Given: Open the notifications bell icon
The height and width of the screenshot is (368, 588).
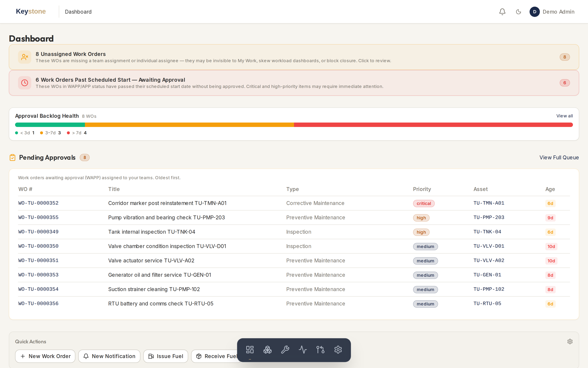Looking at the screenshot, I should tap(502, 12).
